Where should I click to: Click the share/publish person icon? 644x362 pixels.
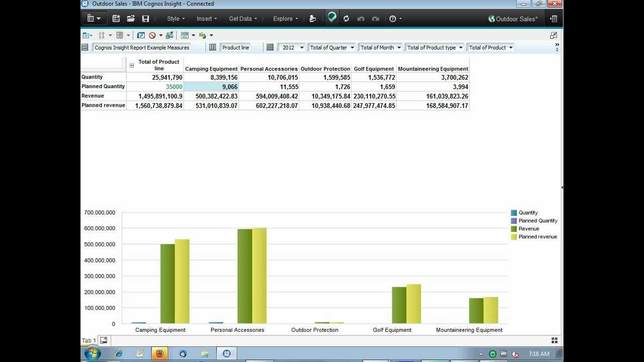[312, 19]
